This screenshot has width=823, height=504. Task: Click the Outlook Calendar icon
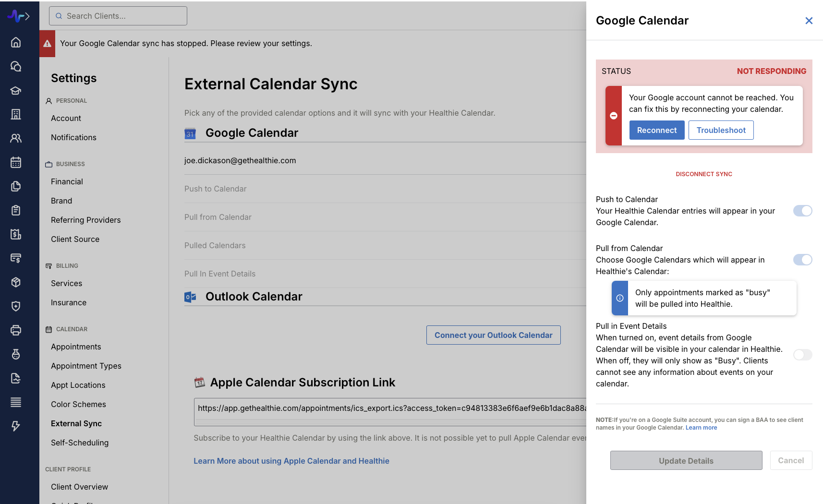[x=190, y=297]
